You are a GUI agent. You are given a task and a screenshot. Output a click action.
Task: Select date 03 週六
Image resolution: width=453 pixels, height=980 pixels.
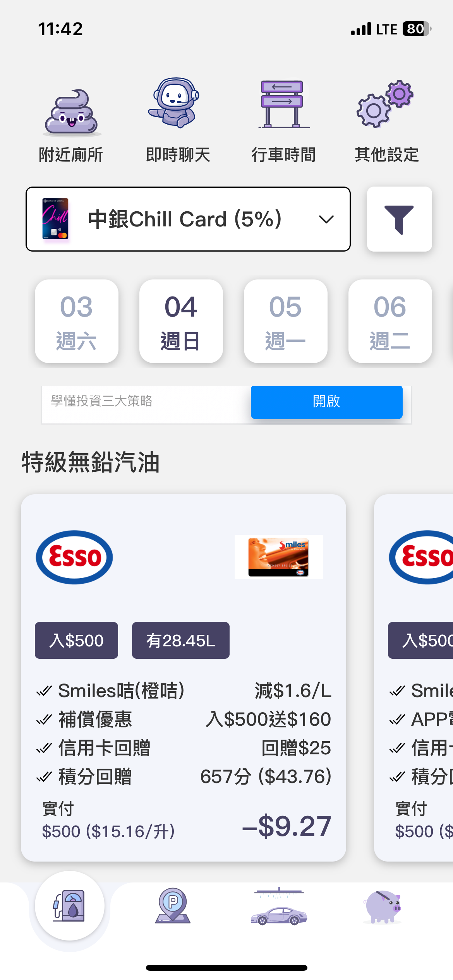pyautogui.click(x=77, y=321)
